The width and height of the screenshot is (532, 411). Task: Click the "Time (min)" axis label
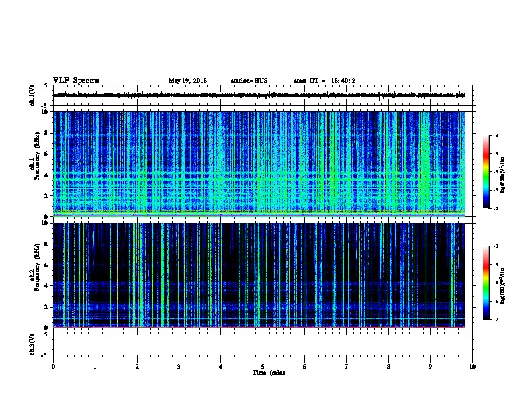[269, 373]
